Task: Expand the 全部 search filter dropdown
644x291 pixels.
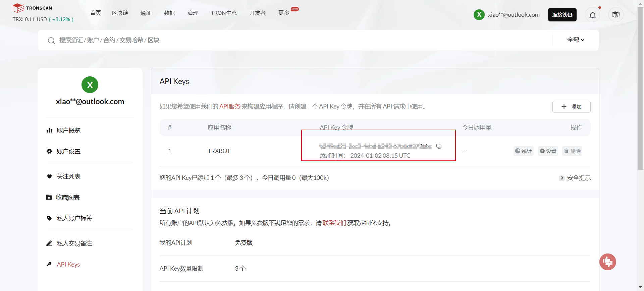Action: coord(576,40)
